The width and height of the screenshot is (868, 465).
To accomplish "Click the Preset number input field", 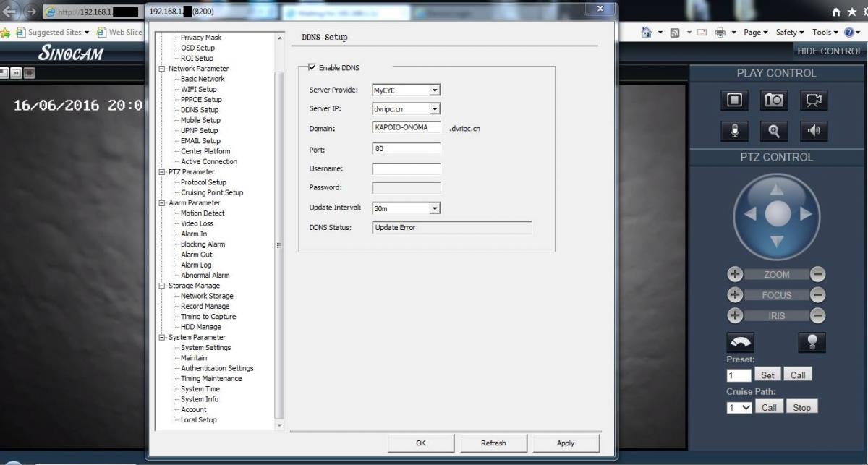I will pyautogui.click(x=739, y=375).
